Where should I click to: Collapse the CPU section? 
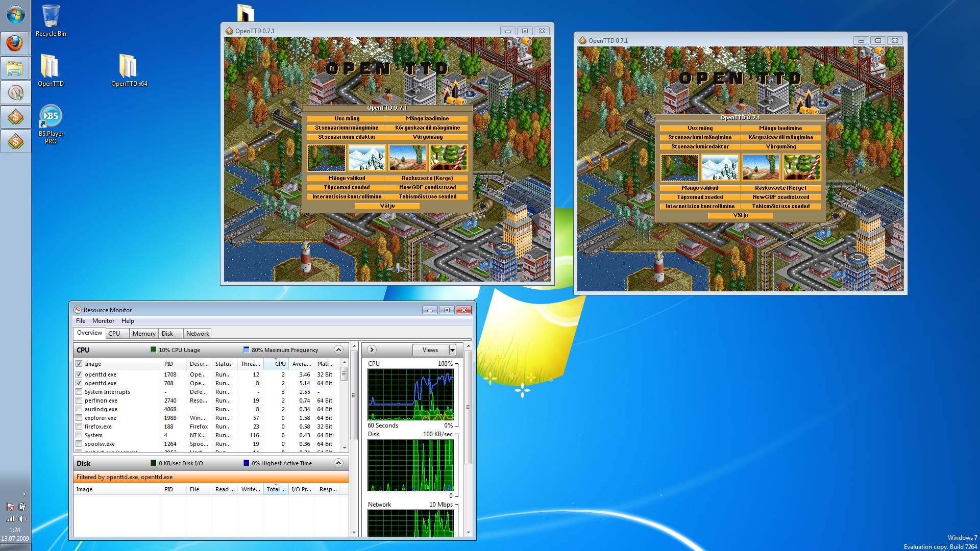pos(338,349)
